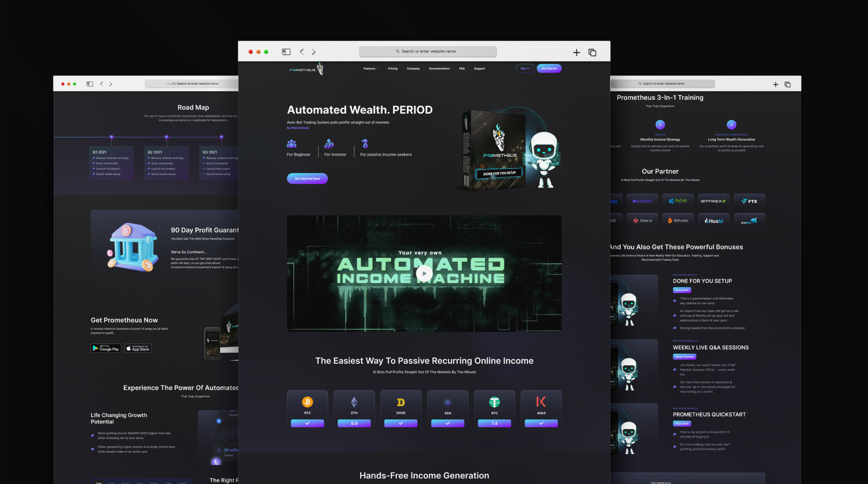Toggle the check button under first BTC card
This screenshot has width=868, height=484.
(x=307, y=423)
